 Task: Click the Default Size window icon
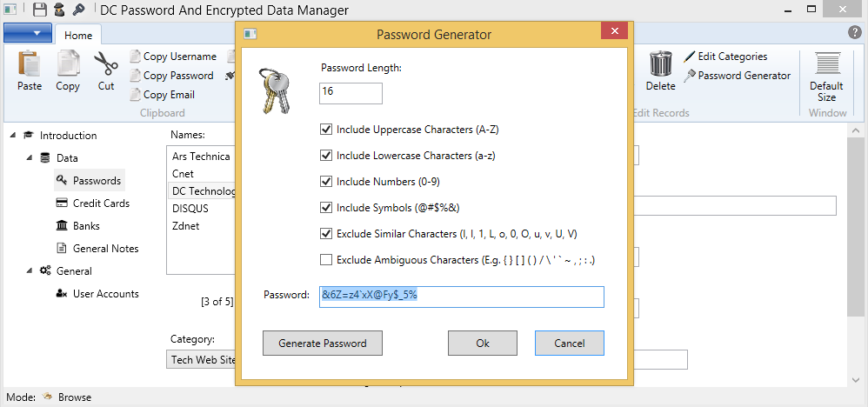point(826,64)
